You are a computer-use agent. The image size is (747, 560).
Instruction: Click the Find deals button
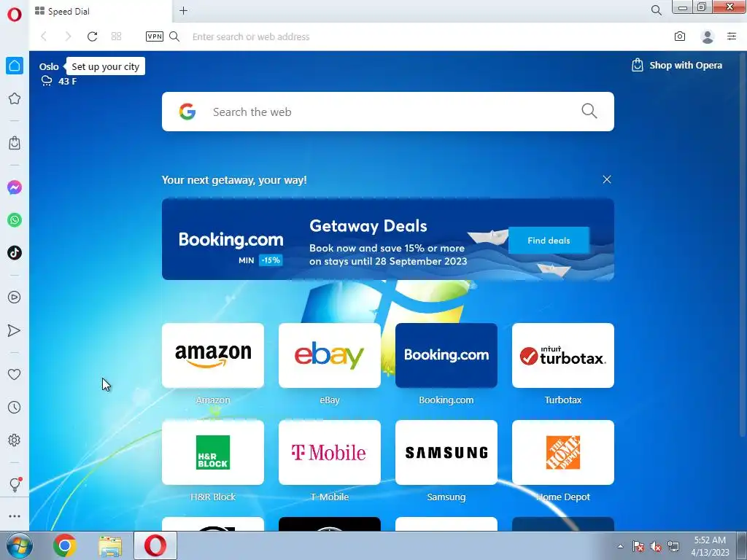(549, 241)
